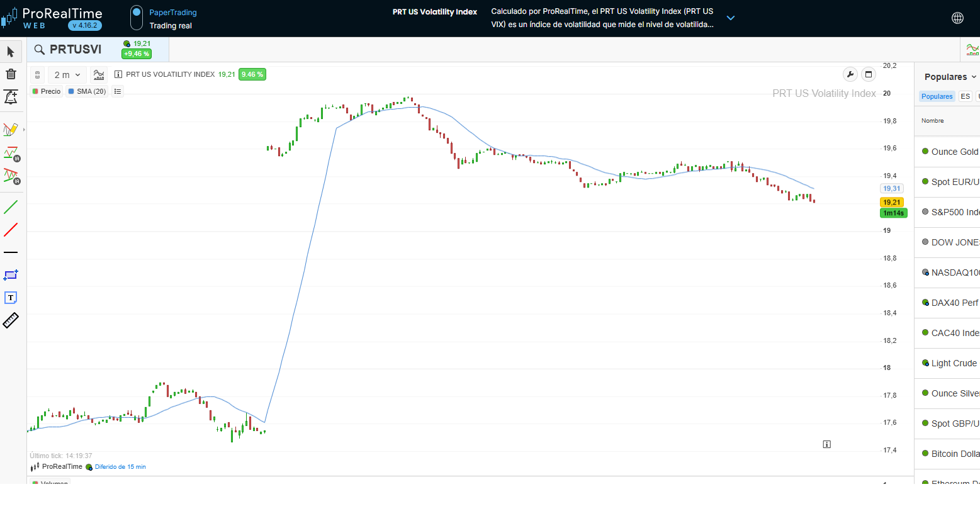This screenshot has height=511, width=980.
Task: Choose the text annotation tool
Action: click(11, 298)
